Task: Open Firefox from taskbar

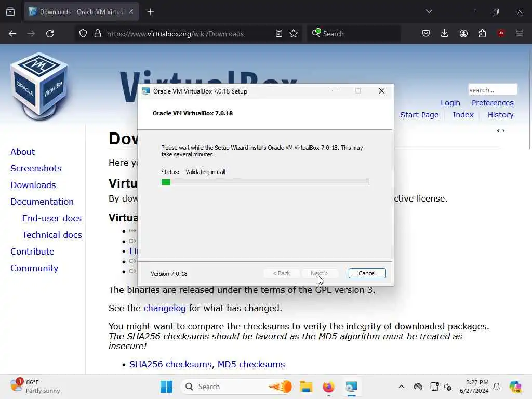Action: pos(328,387)
